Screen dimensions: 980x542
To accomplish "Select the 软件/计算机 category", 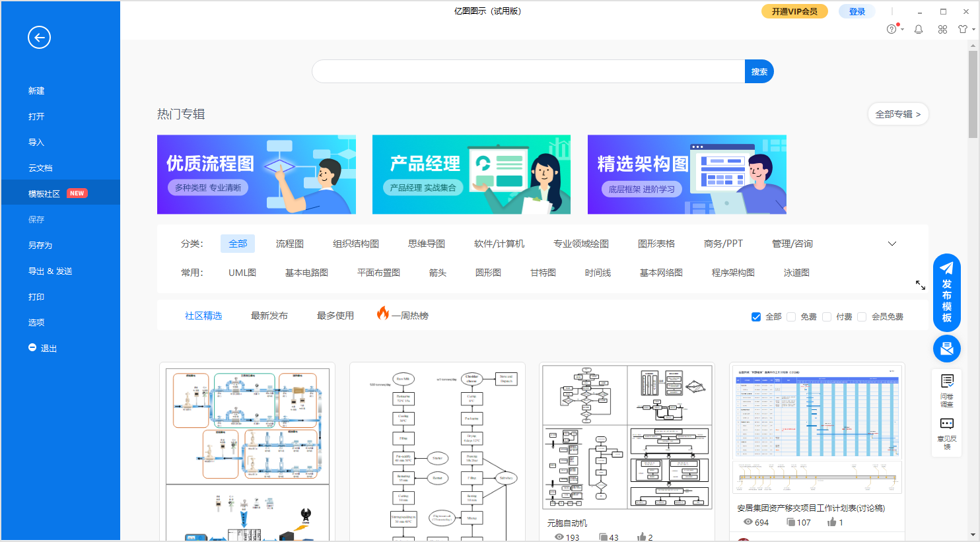I will 499,244.
